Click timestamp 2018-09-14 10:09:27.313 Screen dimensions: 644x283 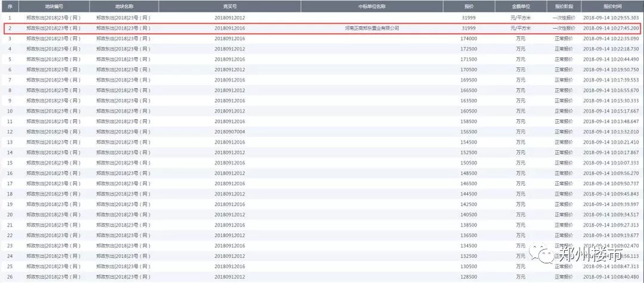(611, 225)
